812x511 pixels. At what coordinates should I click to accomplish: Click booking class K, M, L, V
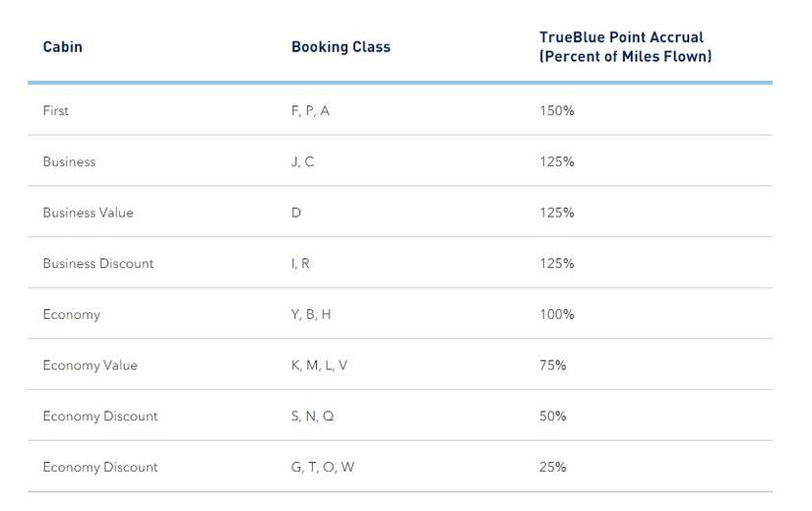[x=319, y=365]
